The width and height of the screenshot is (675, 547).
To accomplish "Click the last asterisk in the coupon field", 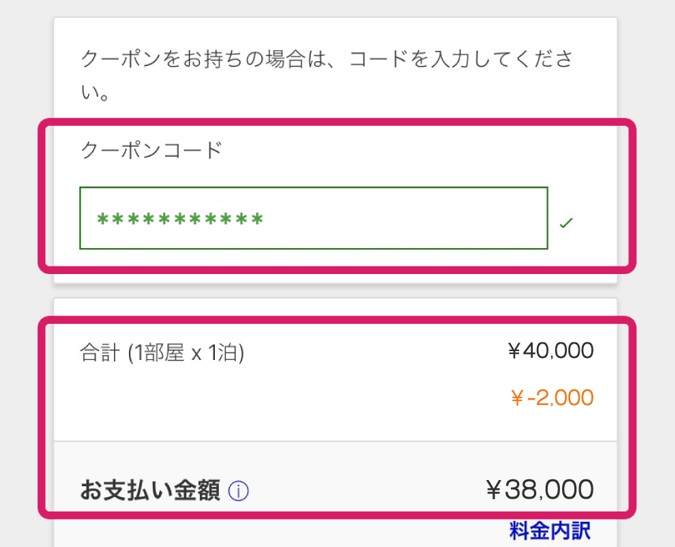I will (x=257, y=219).
